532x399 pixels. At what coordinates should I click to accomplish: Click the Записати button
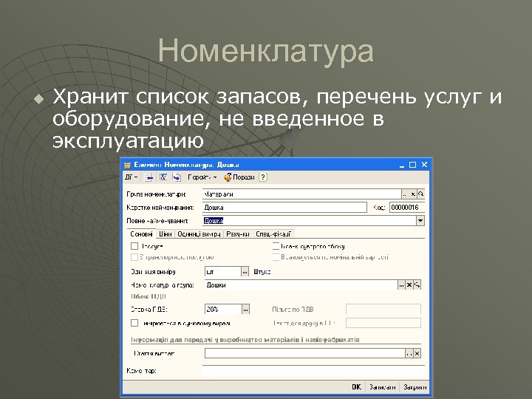(x=383, y=387)
